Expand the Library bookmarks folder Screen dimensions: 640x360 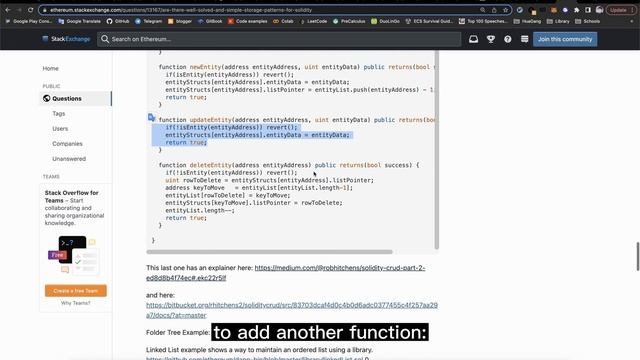tap(558, 21)
